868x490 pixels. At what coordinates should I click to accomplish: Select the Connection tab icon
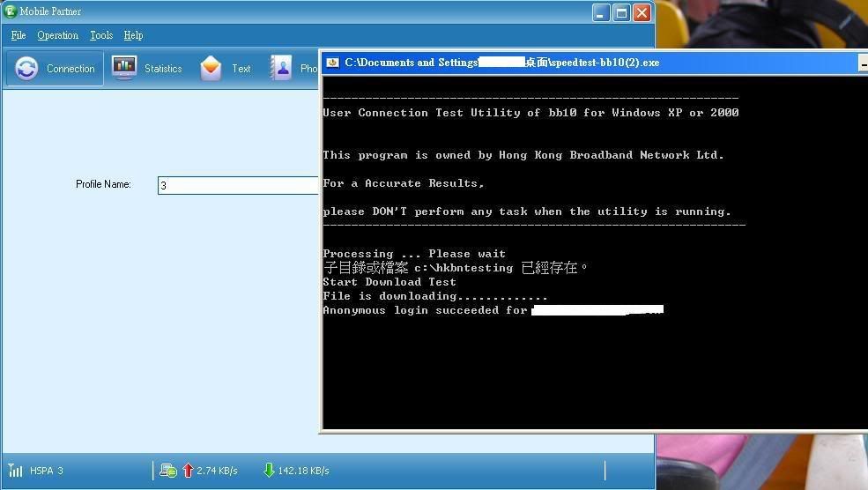point(26,69)
